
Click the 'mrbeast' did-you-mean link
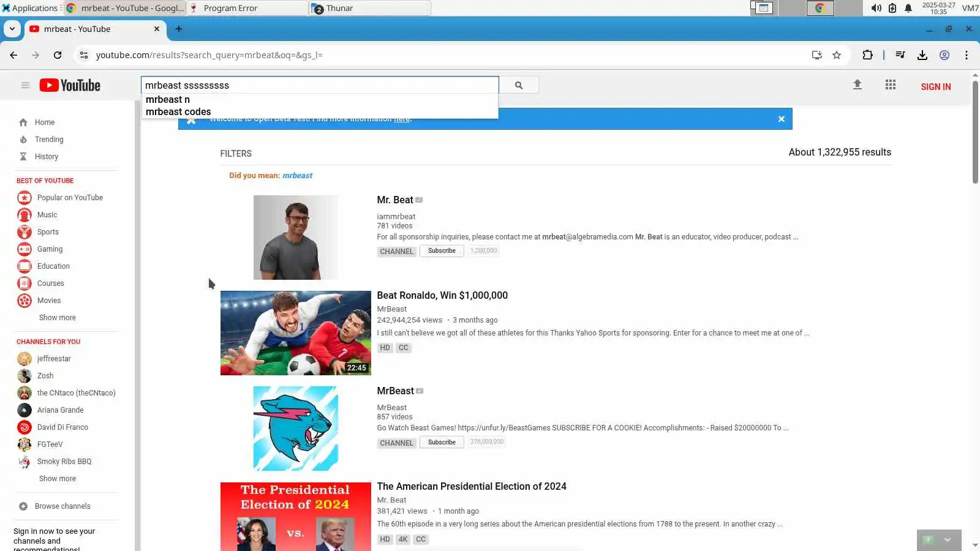[297, 176]
